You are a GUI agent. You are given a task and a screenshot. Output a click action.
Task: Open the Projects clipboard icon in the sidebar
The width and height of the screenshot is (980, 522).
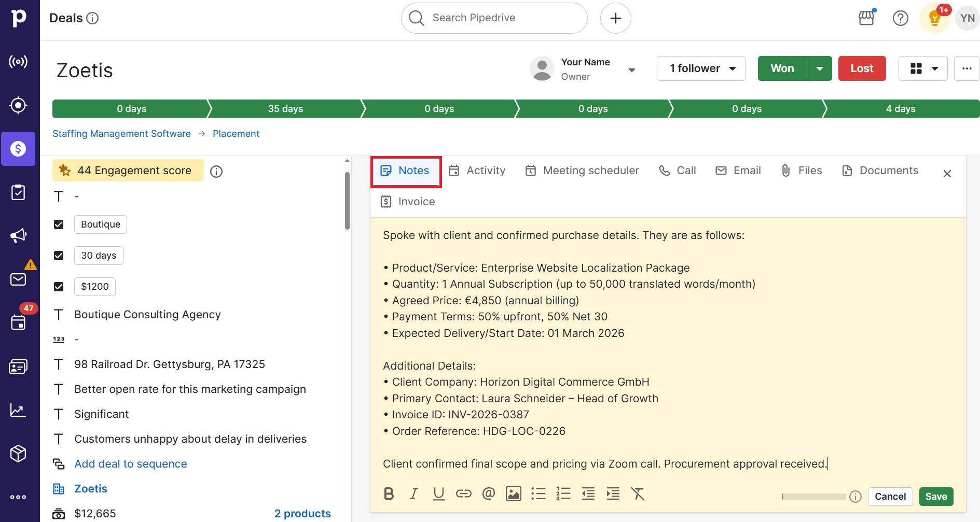18,192
